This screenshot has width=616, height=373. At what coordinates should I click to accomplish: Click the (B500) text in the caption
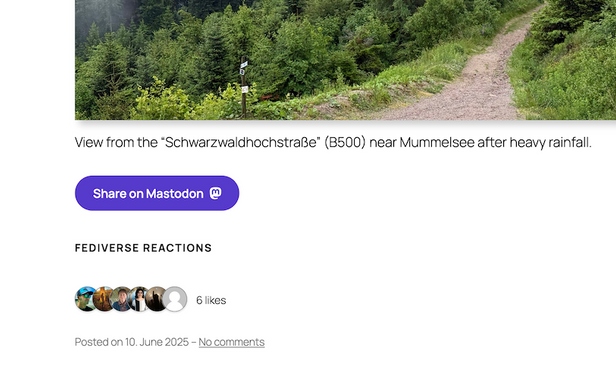[345, 142]
